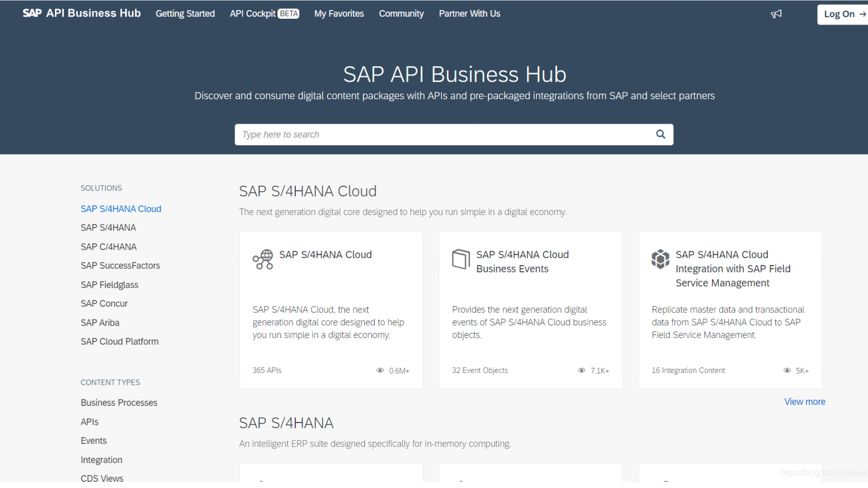Image resolution: width=868 pixels, height=488 pixels.
Task: Click the Log On button
Action: (x=842, y=14)
